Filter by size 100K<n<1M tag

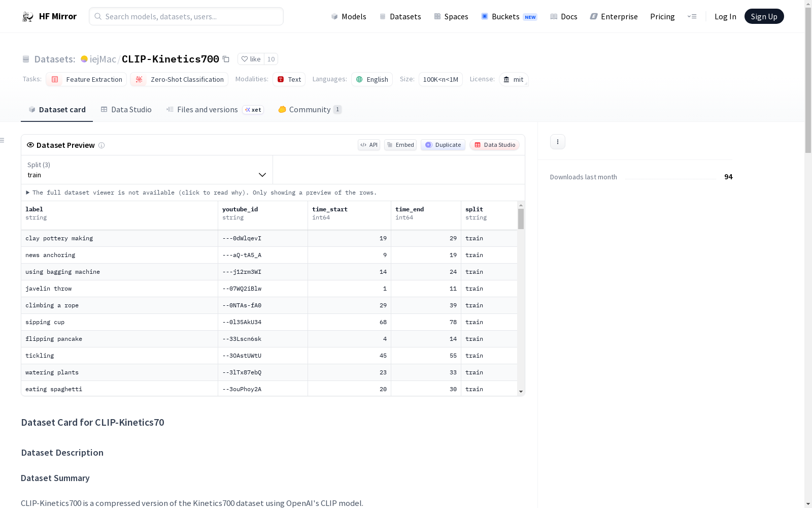point(441,79)
